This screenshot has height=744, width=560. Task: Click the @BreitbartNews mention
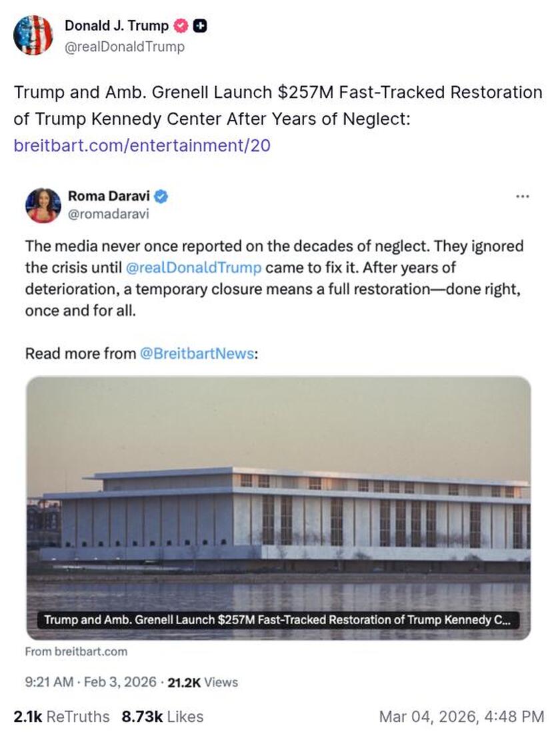[197, 353]
